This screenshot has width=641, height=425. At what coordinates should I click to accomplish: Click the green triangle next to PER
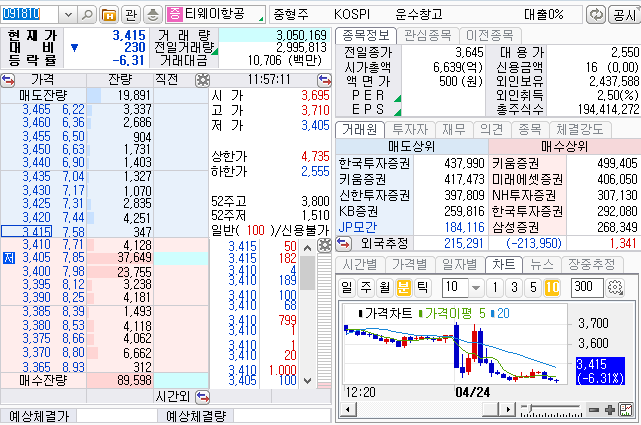pyautogui.click(x=397, y=98)
